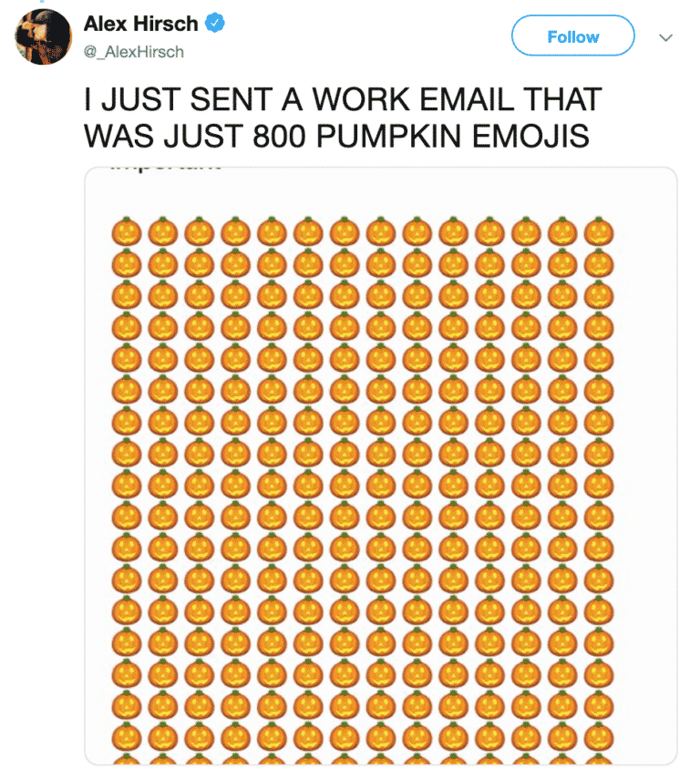Click the caret at the tweet's top right
Screen dimensions: 700x779
pyautogui.click(x=666, y=38)
